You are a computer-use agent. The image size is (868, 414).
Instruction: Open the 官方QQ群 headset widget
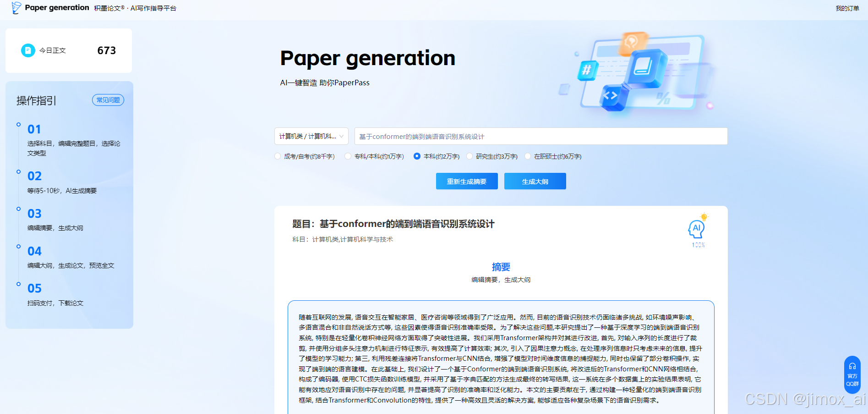[852, 375]
